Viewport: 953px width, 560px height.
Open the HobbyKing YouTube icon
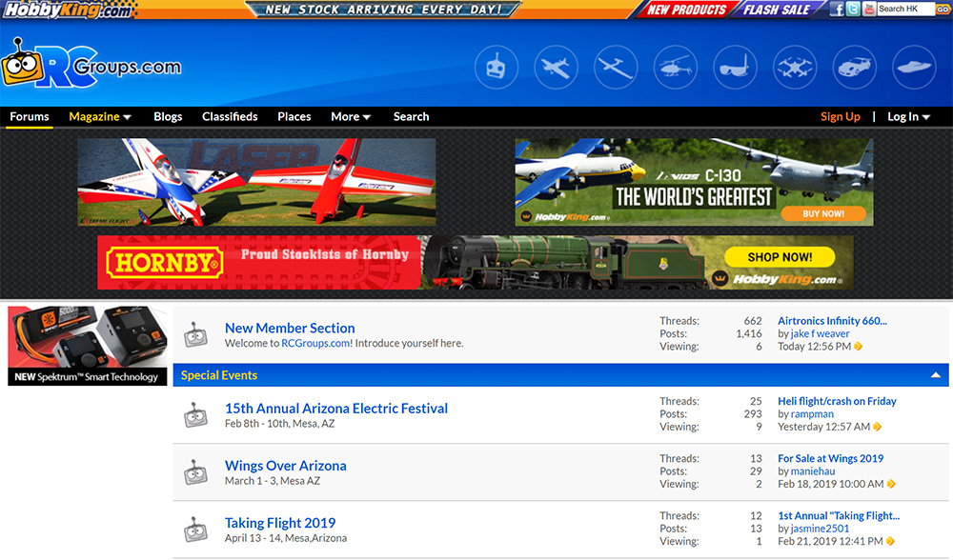pyautogui.click(x=868, y=10)
